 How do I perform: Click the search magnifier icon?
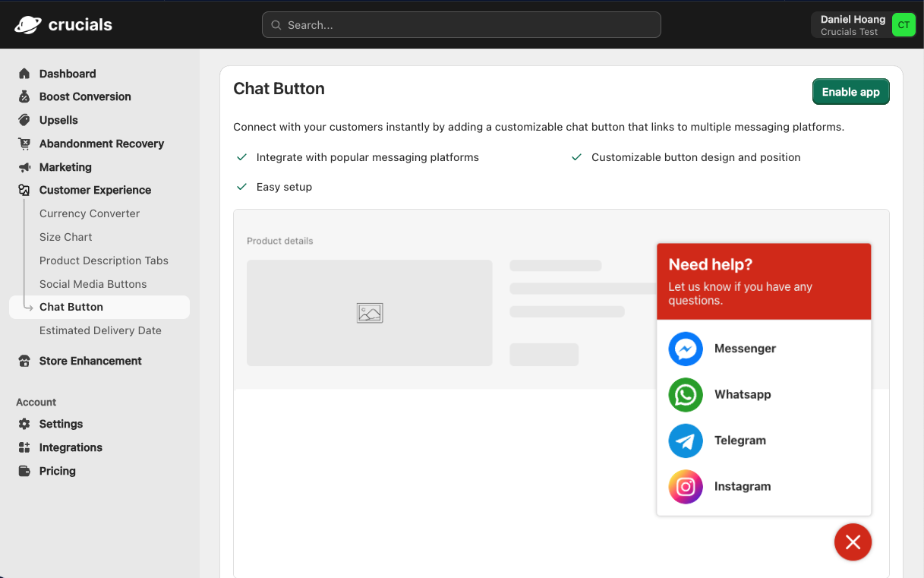point(276,25)
